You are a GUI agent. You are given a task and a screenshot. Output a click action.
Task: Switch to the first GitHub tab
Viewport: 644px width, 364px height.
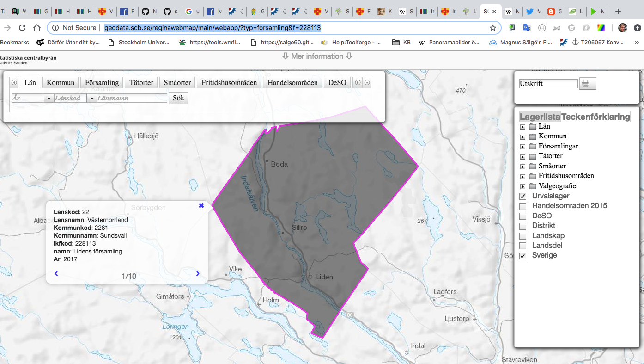tap(149, 12)
